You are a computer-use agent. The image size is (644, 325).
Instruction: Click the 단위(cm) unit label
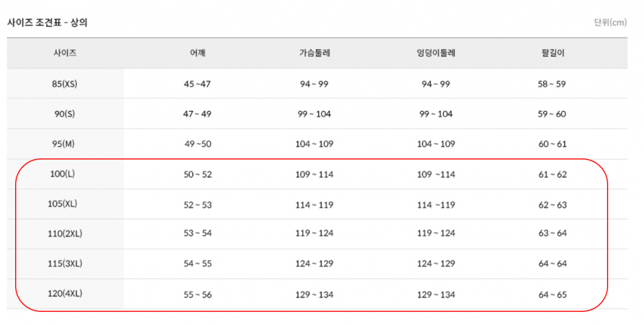tap(610, 23)
